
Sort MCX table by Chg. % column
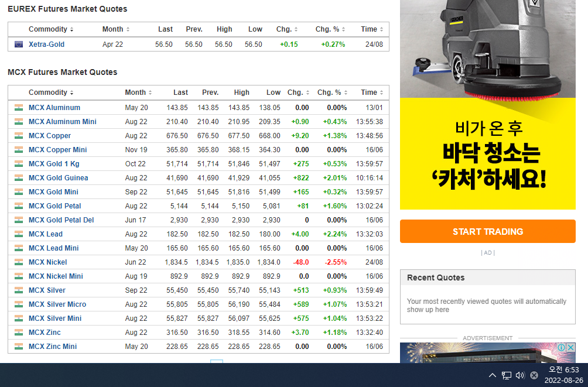coord(332,93)
